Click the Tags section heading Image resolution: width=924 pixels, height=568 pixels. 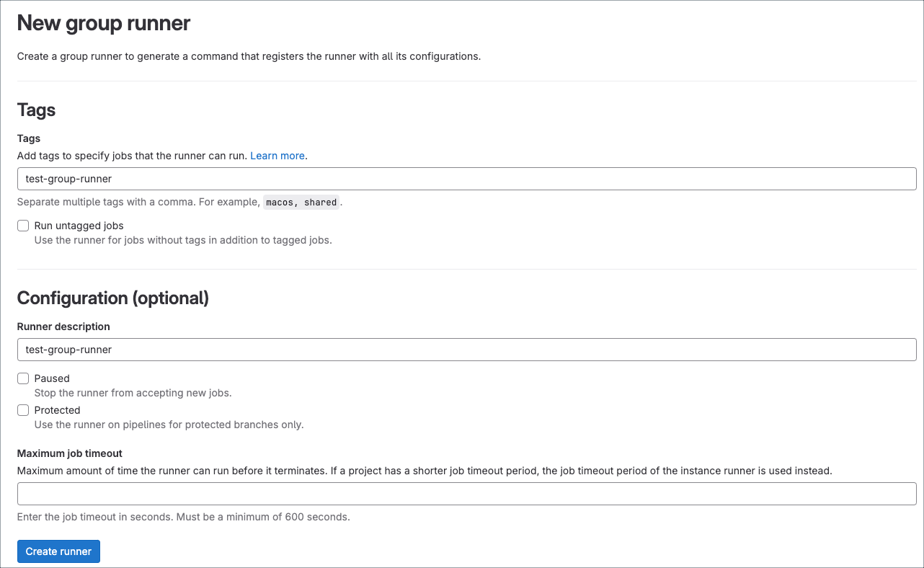(x=35, y=110)
